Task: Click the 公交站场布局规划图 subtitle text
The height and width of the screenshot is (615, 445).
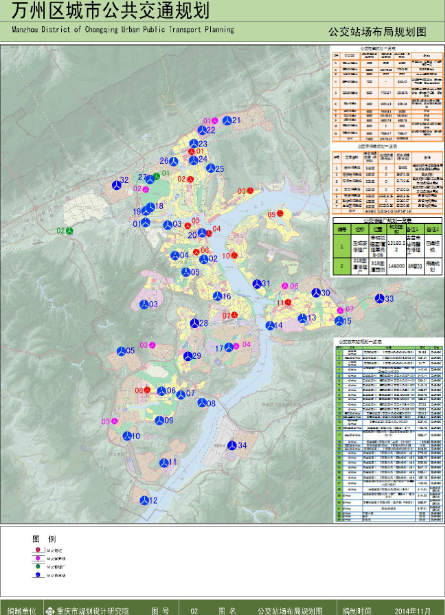Action: pyautogui.click(x=377, y=32)
